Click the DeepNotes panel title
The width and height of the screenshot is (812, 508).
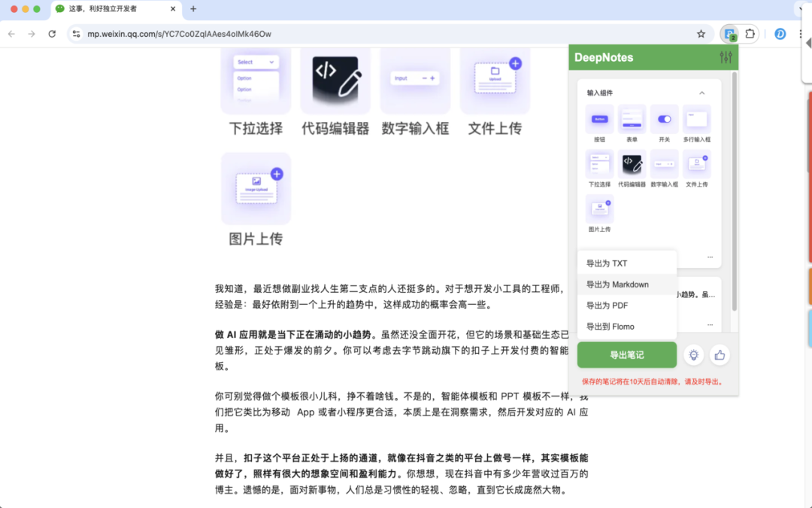click(x=604, y=57)
